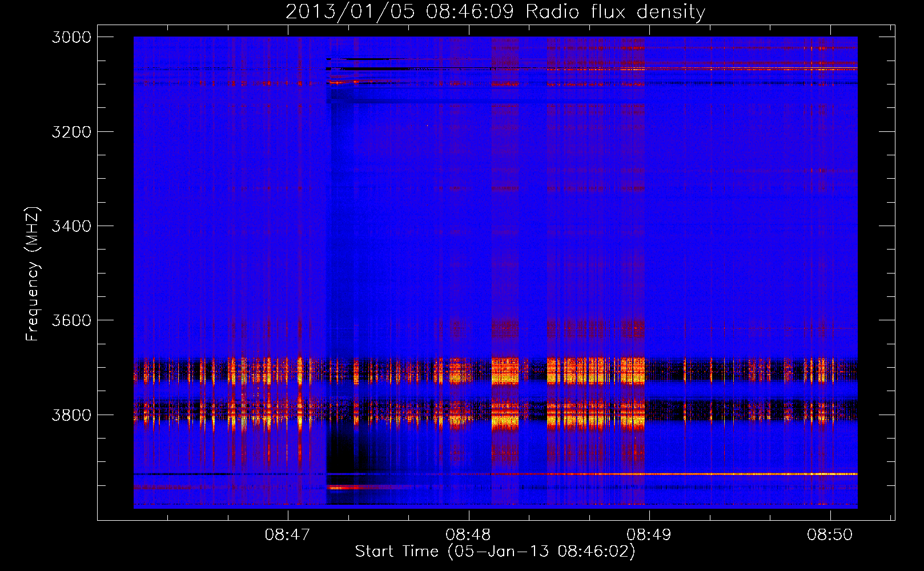Click the 08:48 time axis label
The height and width of the screenshot is (571, 924).
(x=468, y=535)
